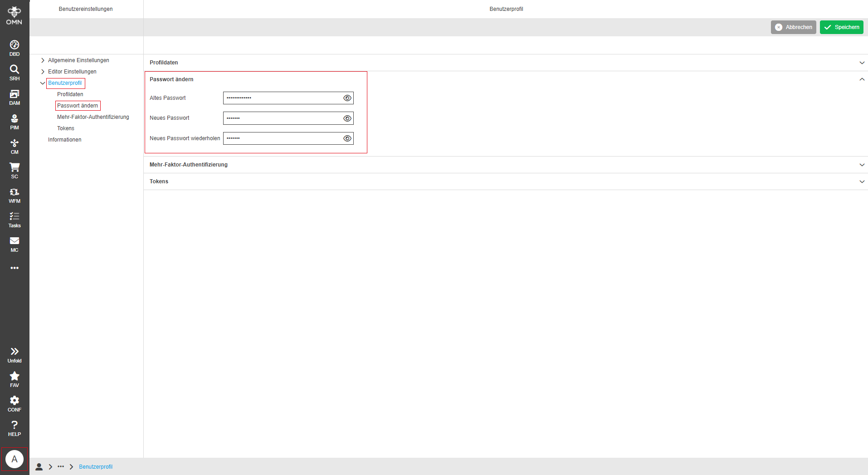Click Speichern to save changes

(841, 27)
